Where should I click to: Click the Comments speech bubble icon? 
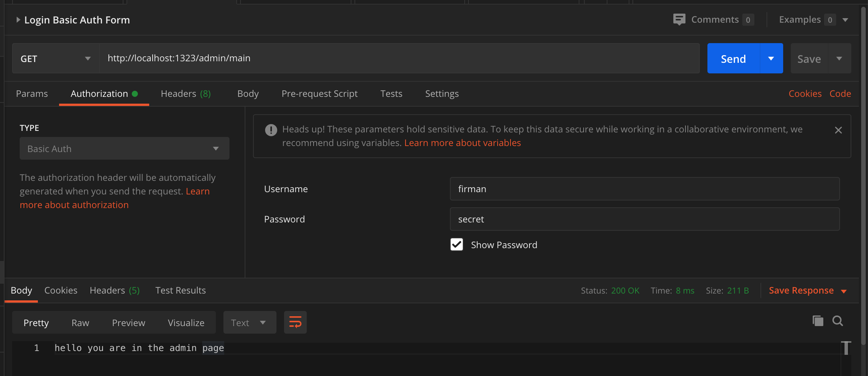pyautogui.click(x=679, y=19)
